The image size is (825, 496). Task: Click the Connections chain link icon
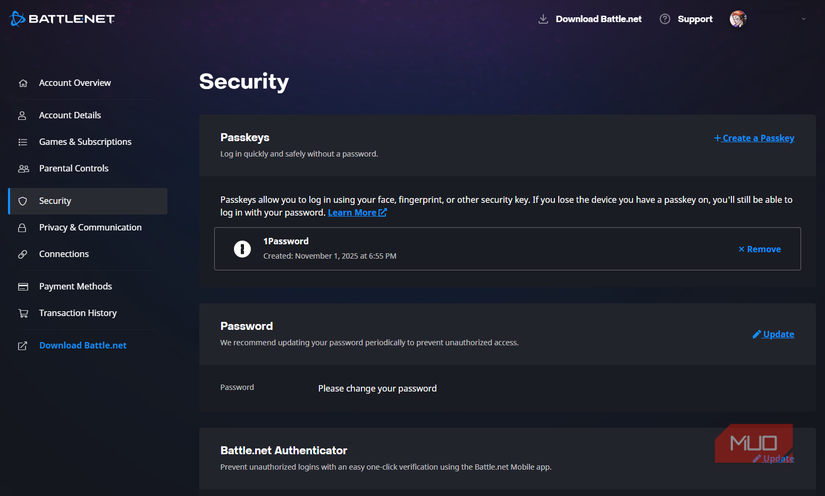tap(23, 254)
